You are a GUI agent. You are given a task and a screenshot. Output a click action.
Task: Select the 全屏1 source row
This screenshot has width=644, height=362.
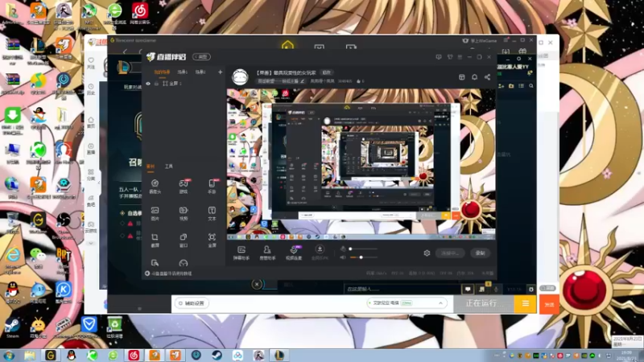184,84
